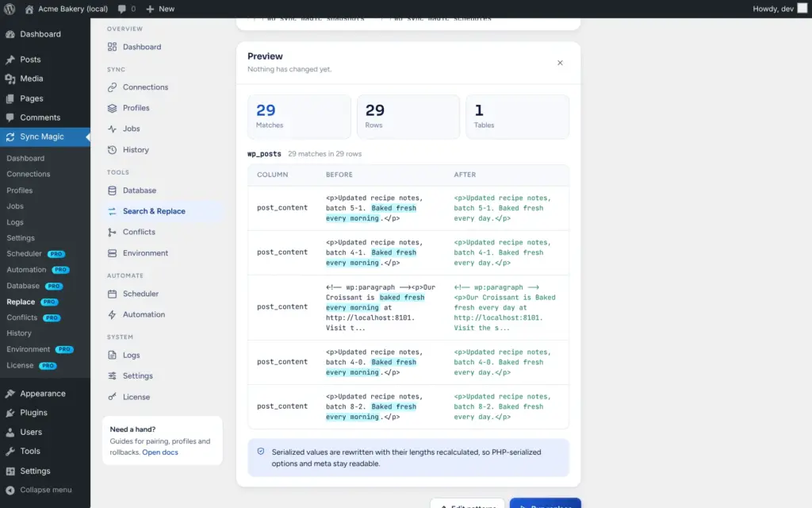
Task: Click the link icon beside Sync Connections
Action: (112, 87)
